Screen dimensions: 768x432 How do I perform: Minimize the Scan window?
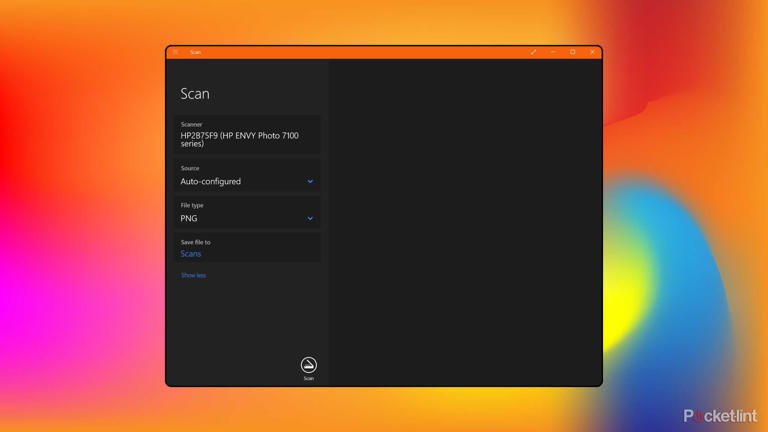pyautogui.click(x=553, y=52)
